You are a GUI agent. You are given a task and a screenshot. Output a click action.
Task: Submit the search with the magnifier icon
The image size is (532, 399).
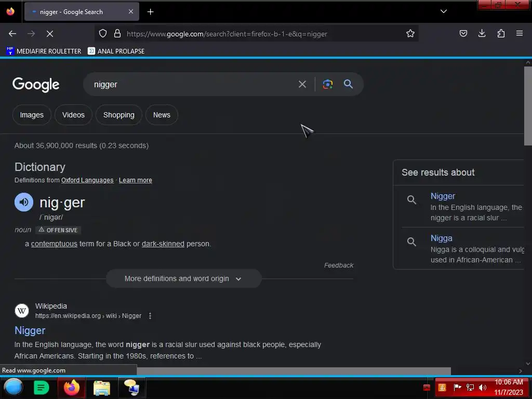tap(349, 84)
